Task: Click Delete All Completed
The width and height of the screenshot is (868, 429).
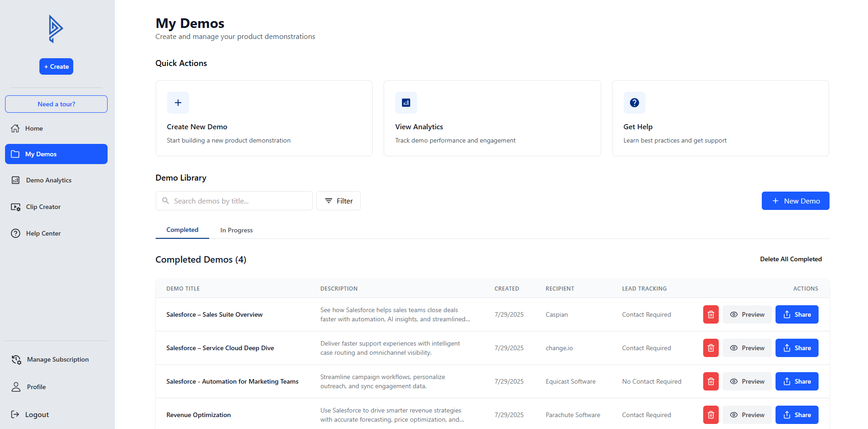Action: coord(791,259)
